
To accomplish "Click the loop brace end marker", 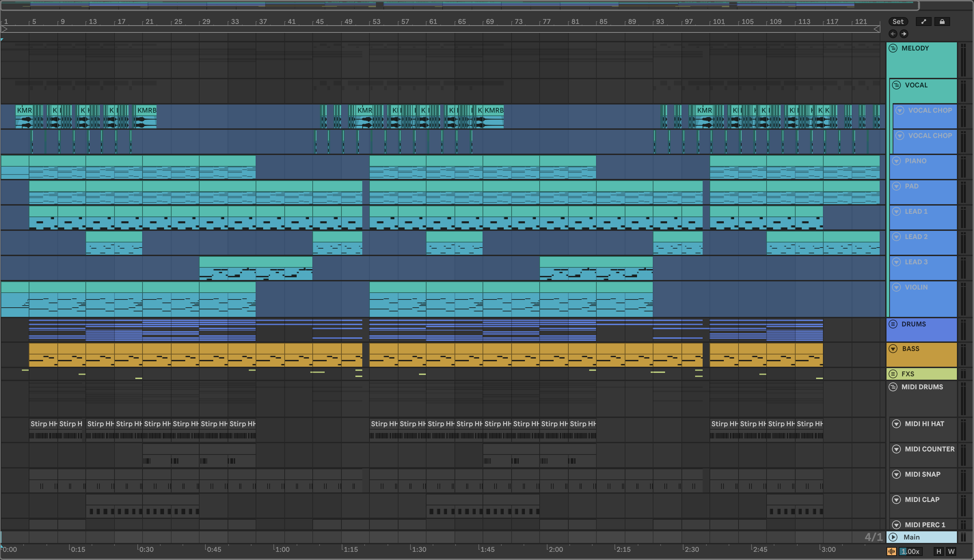I will 877,29.
